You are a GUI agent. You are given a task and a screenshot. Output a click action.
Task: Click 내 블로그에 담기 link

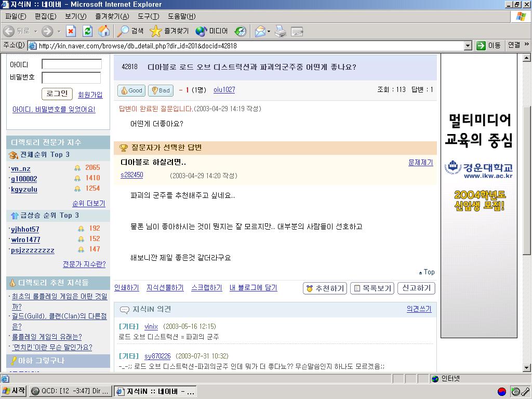pyautogui.click(x=254, y=288)
